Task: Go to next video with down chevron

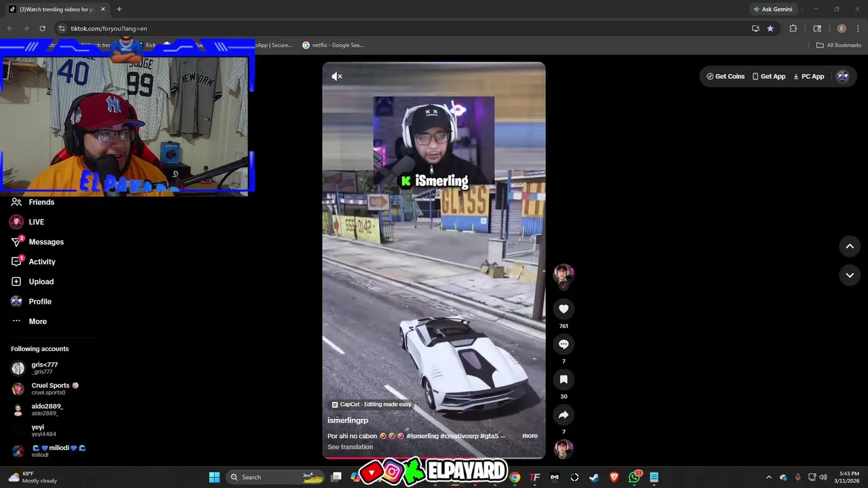Action: pos(850,275)
